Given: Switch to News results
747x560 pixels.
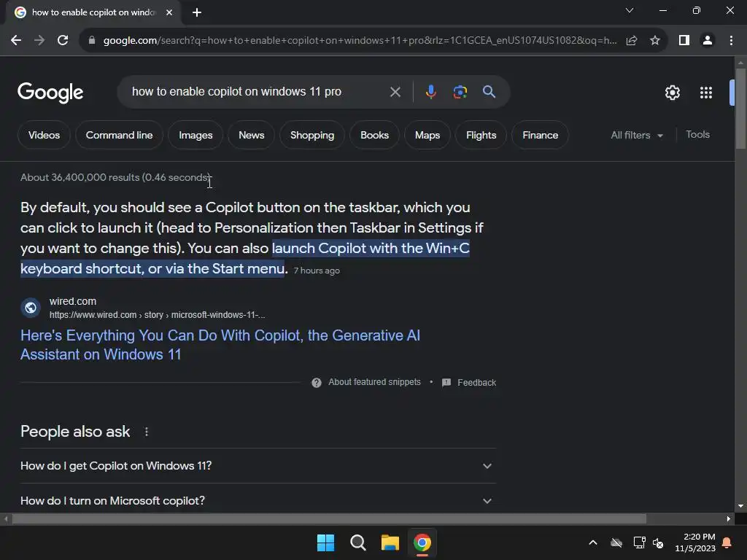Looking at the screenshot, I should (x=251, y=135).
